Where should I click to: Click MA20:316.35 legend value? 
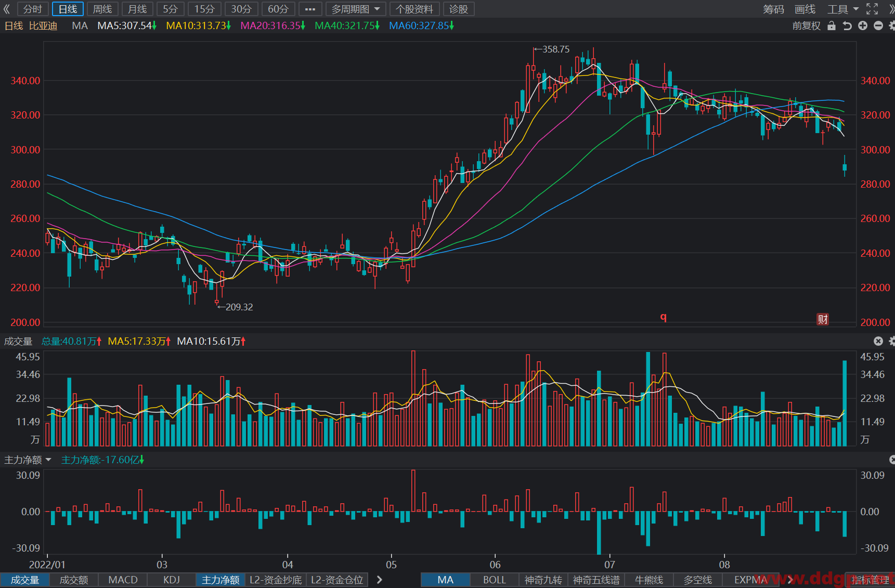273,25
